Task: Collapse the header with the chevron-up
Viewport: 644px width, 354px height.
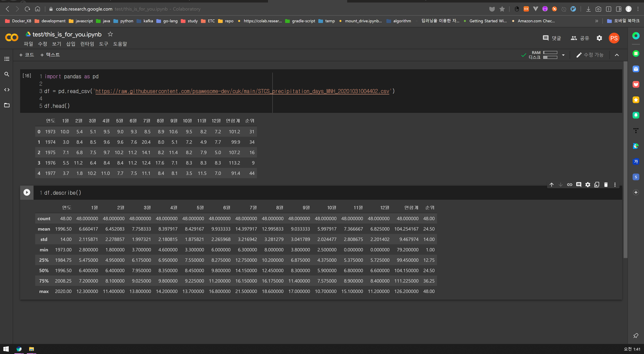Action: (617, 55)
